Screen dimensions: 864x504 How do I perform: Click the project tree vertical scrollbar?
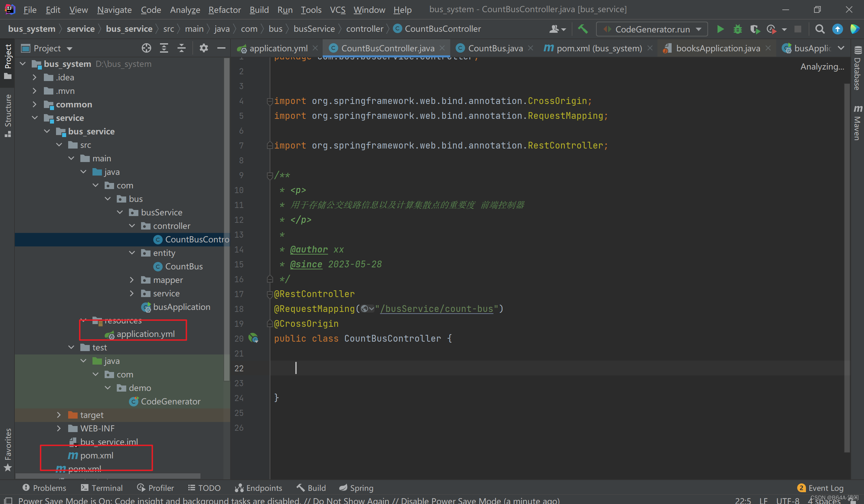(226, 219)
